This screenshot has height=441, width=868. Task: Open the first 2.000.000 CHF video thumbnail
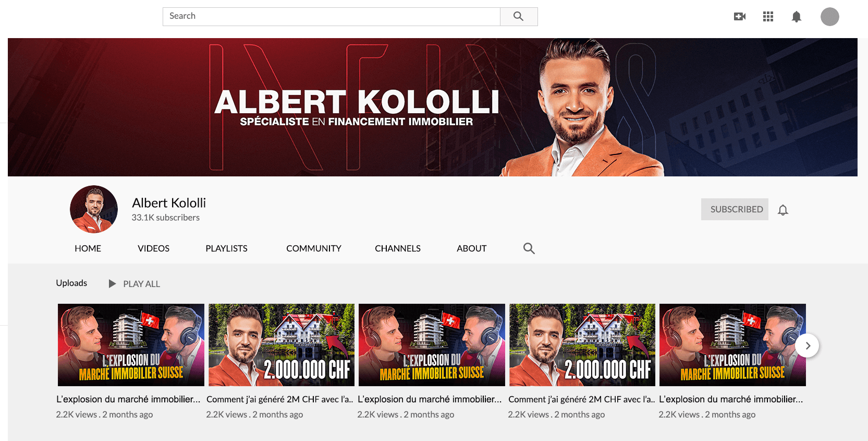pyautogui.click(x=282, y=345)
